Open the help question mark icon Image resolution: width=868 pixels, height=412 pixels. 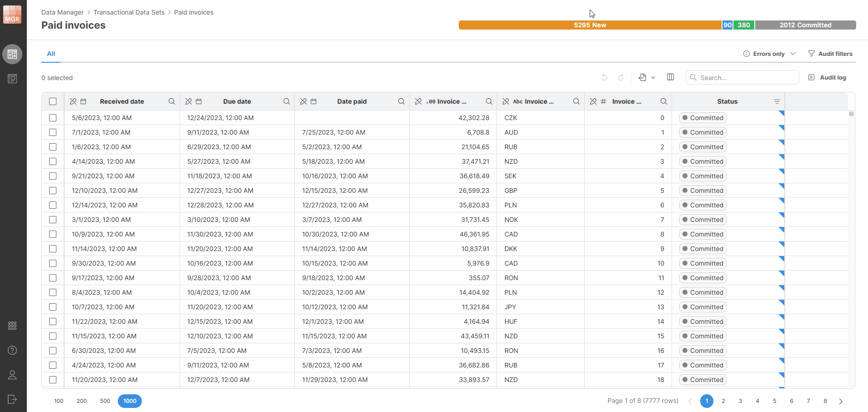coord(12,350)
